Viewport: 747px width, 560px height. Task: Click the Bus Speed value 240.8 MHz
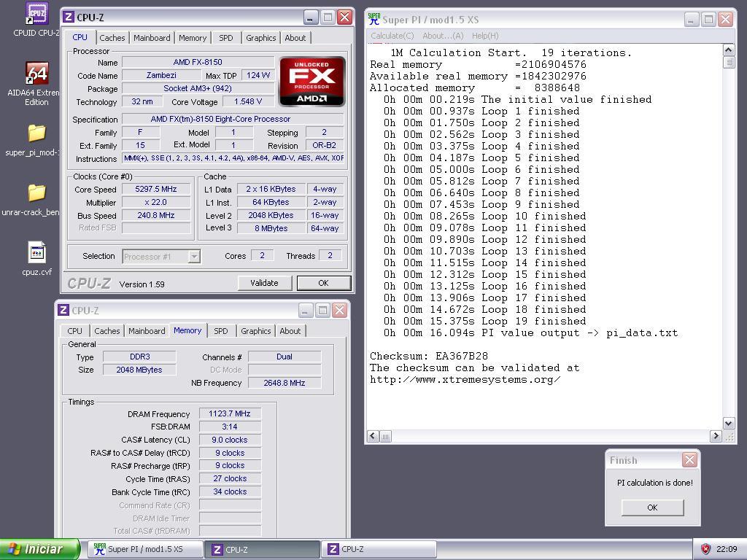click(156, 215)
